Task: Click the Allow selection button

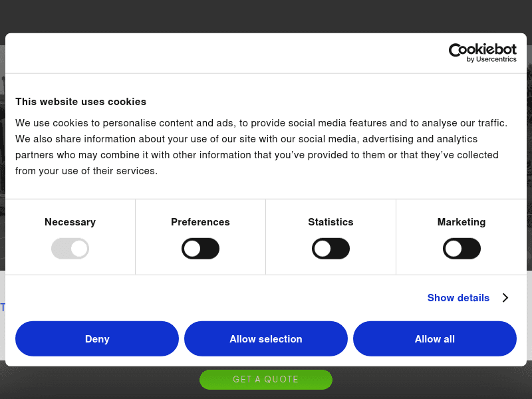Action: [266, 339]
